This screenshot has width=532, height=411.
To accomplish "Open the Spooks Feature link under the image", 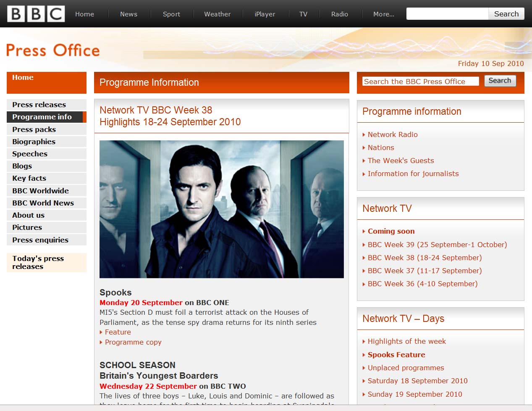I will click(118, 332).
